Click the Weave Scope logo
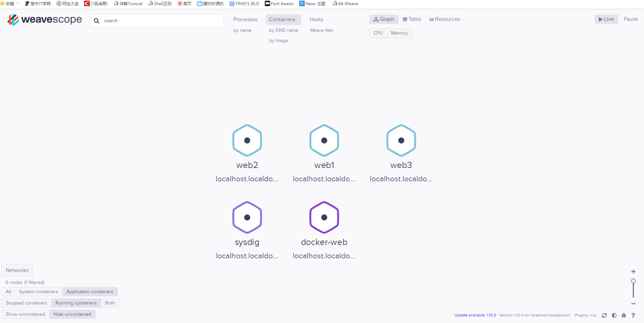The width and height of the screenshot is (644, 323). [x=45, y=20]
